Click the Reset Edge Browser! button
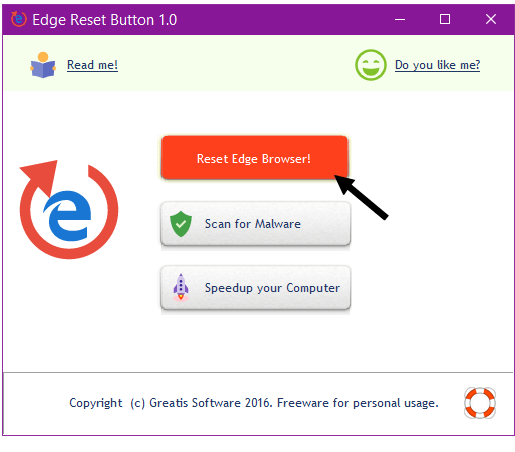The image size is (515, 452). pyautogui.click(x=254, y=158)
